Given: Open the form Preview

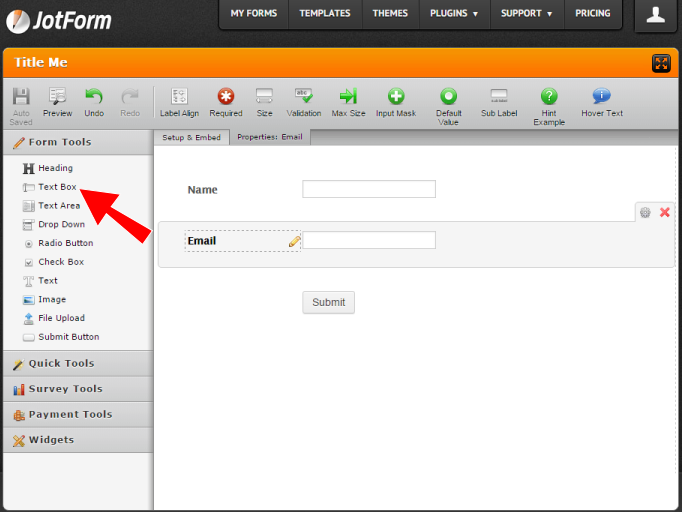Looking at the screenshot, I should [x=57, y=103].
